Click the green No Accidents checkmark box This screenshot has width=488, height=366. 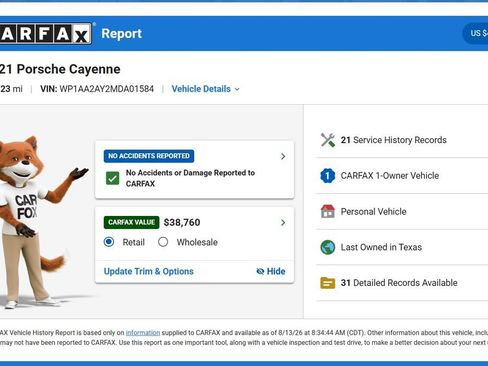(x=112, y=178)
